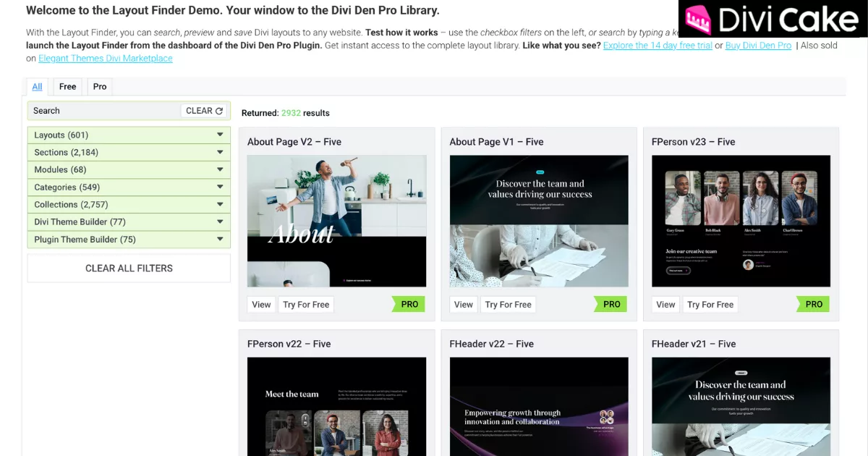Click the PRO badge on FPerson v23 – Five
The image size is (868, 456).
pyautogui.click(x=813, y=304)
